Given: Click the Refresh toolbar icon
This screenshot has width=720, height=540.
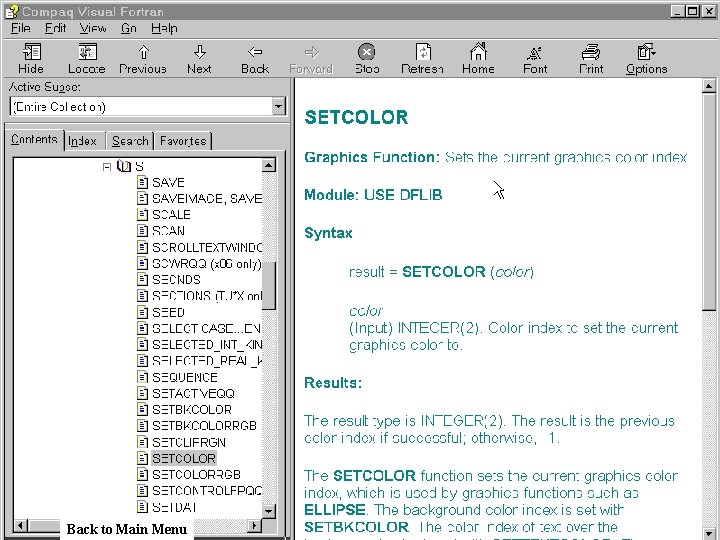Looking at the screenshot, I should pyautogui.click(x=422, y=52).
